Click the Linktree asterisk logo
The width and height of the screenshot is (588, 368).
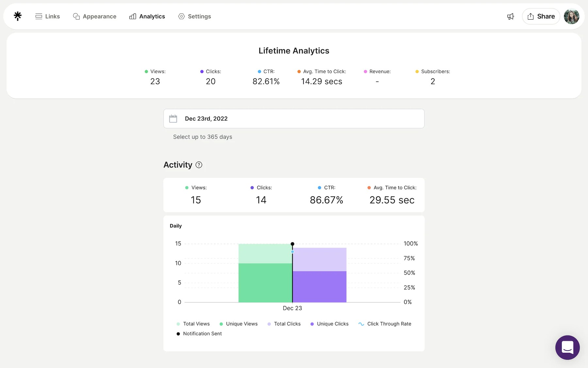pos(17,16)
